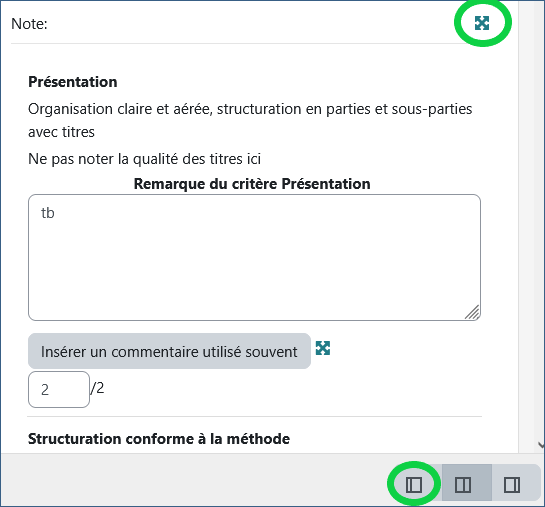Click the expand icon beside the comment button
This screenshot has height=507, width=545.
pyautogui.click(x=323, y=348)
